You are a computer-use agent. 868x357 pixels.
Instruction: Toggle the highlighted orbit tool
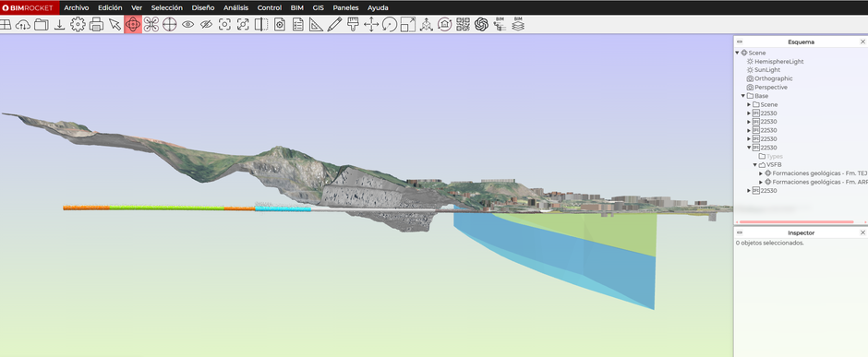[133, 24]
